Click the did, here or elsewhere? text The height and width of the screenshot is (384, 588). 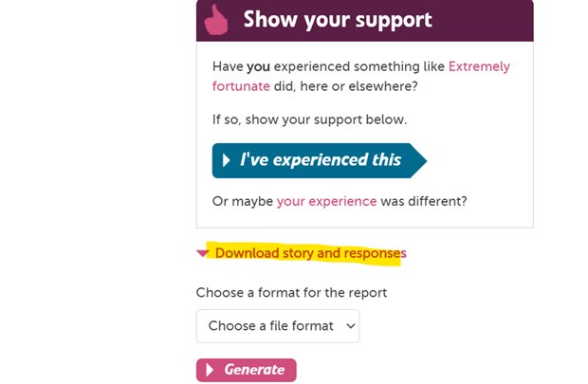point(346,86)
